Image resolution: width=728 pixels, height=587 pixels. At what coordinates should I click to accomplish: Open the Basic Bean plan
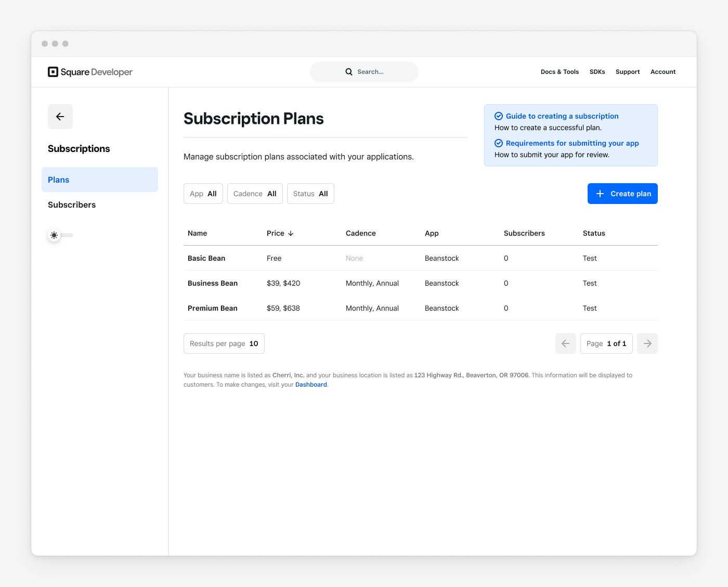pyautogui.click(x=206, y=258)
